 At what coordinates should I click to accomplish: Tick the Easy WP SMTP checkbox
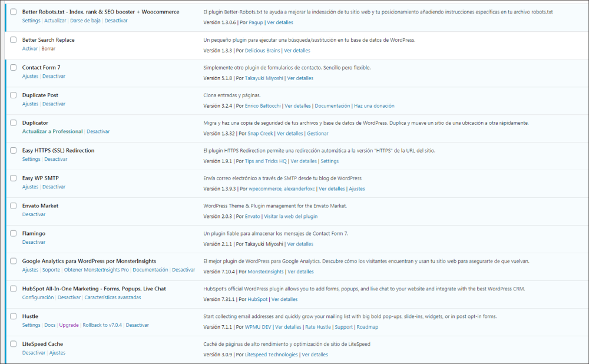13,178
